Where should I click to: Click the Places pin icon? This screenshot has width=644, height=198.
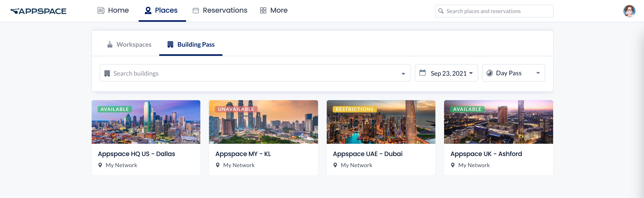point(148,10)
